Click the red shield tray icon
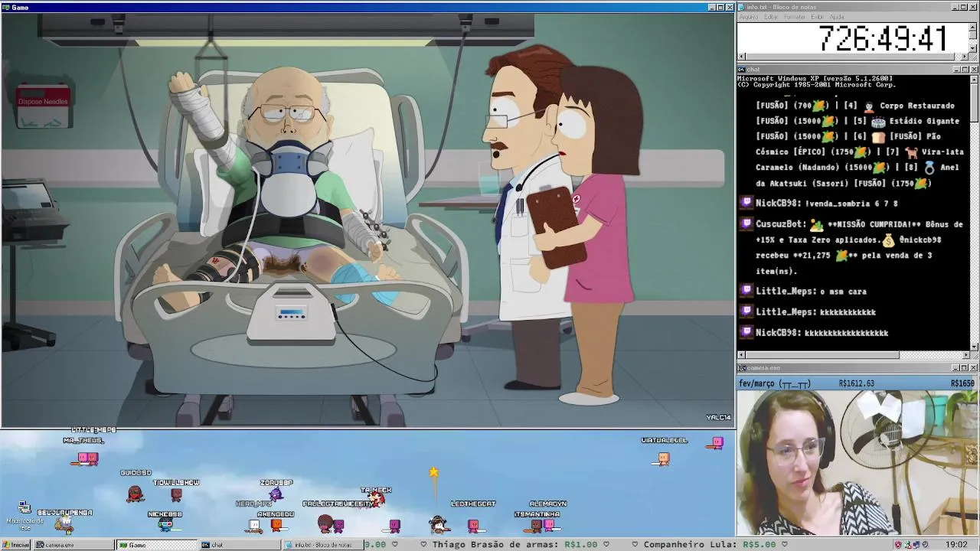This screenshot has width=980, height=551. point(898,545)
